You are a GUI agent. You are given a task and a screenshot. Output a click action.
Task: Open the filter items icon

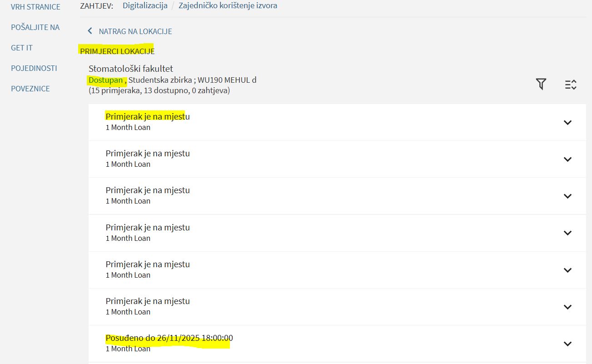pos(541,84)
